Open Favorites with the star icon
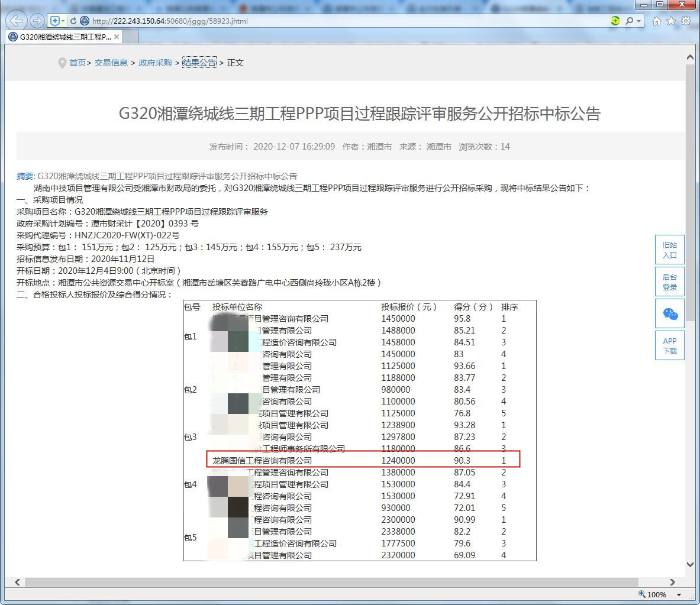The image size is (700, 605). 671,21
